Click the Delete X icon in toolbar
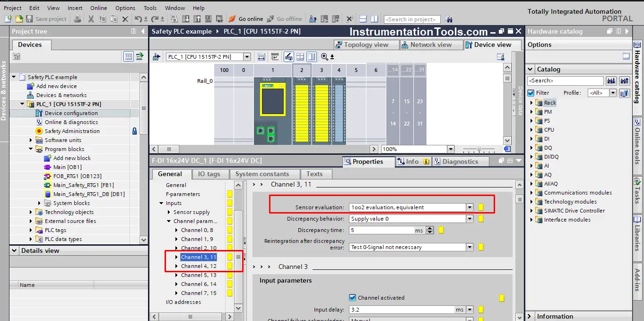This screenshot has width=644, height=321. pyautogui.click(x=125, y=19)
